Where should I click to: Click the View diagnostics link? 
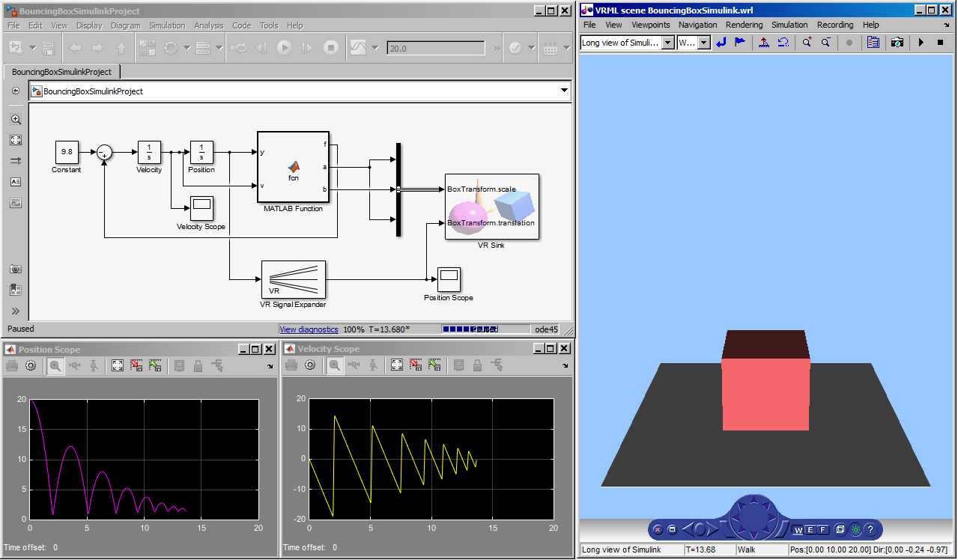(x=309, y=329)
